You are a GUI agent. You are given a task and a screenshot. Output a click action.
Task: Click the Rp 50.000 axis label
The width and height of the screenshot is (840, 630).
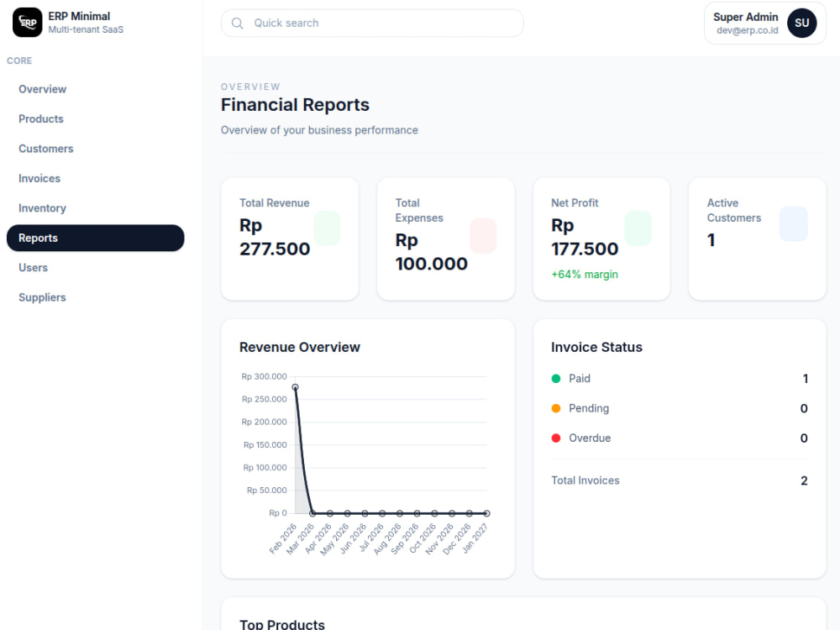click(267, 491)
